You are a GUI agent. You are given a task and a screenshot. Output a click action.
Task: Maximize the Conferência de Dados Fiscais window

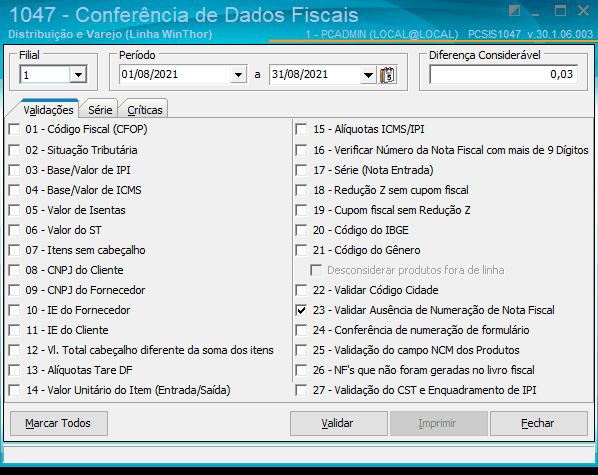click(560, 11)
